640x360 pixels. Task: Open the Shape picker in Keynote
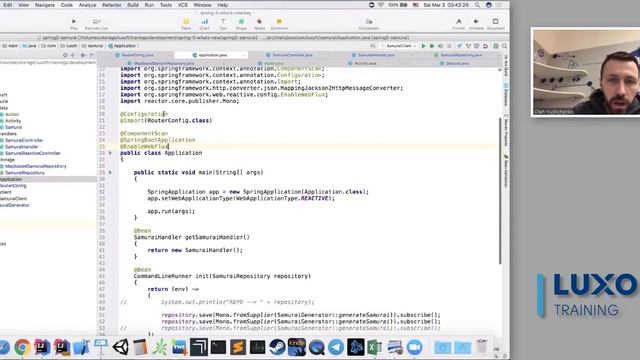click(x=241, y=24)
